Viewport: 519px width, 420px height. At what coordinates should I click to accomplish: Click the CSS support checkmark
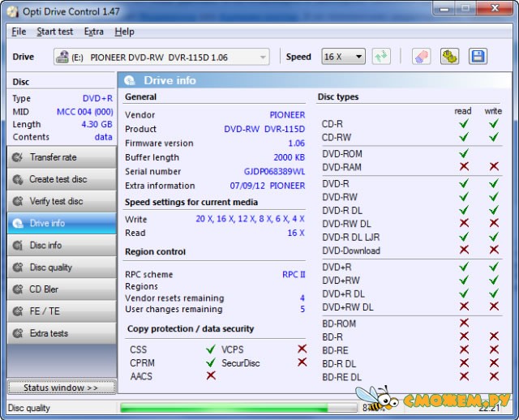[211, 349]
